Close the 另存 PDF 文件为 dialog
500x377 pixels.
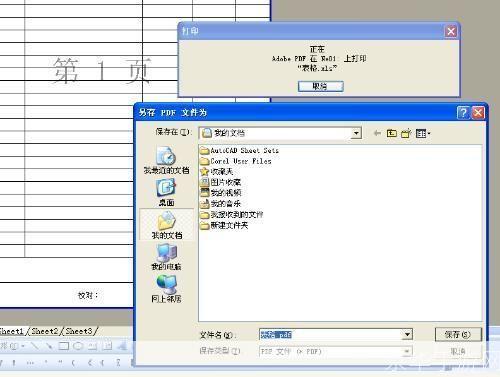click(x=478, y=113)
